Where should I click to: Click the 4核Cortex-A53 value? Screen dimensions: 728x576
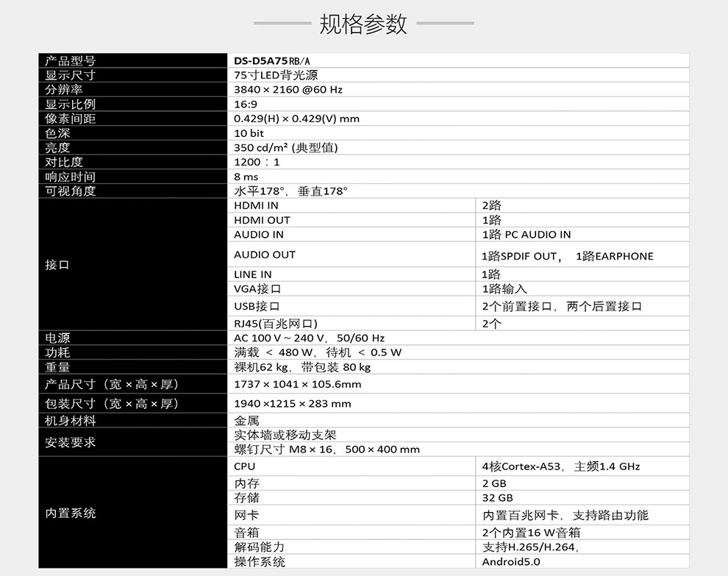click(x=521, y=466)
